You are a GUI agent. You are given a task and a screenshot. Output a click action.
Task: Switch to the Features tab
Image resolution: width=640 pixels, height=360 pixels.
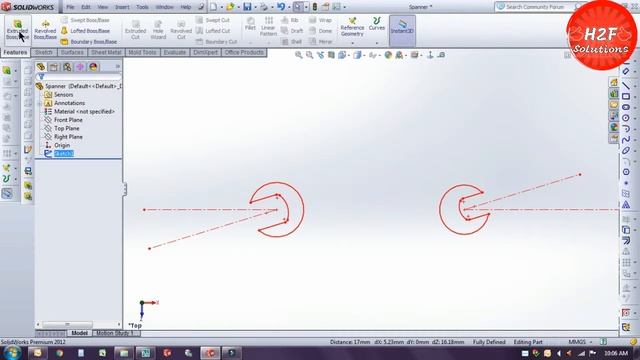[16, 53]
